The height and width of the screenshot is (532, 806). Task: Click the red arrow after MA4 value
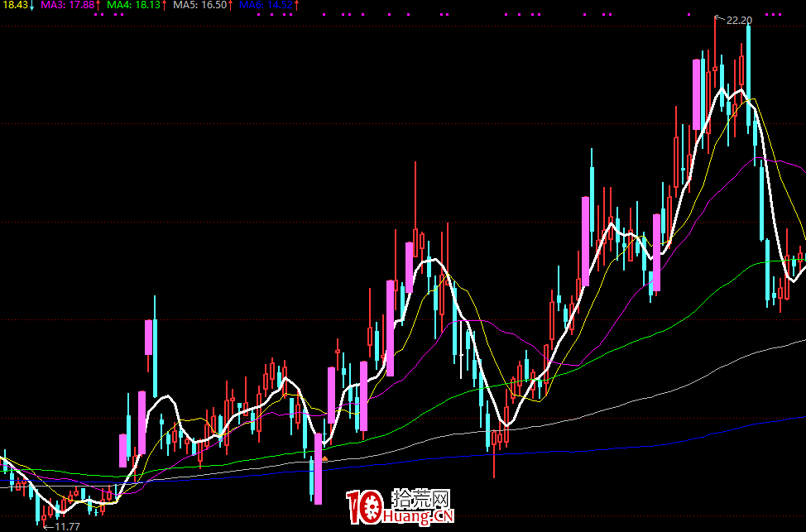[164, 5]
